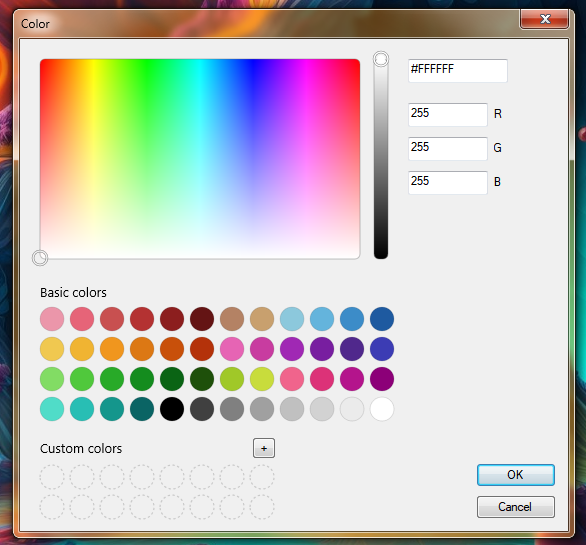Viewport: 586px width, 545px height.
Task: Select the sky blue swatch in first row
Action: point(322,319)
